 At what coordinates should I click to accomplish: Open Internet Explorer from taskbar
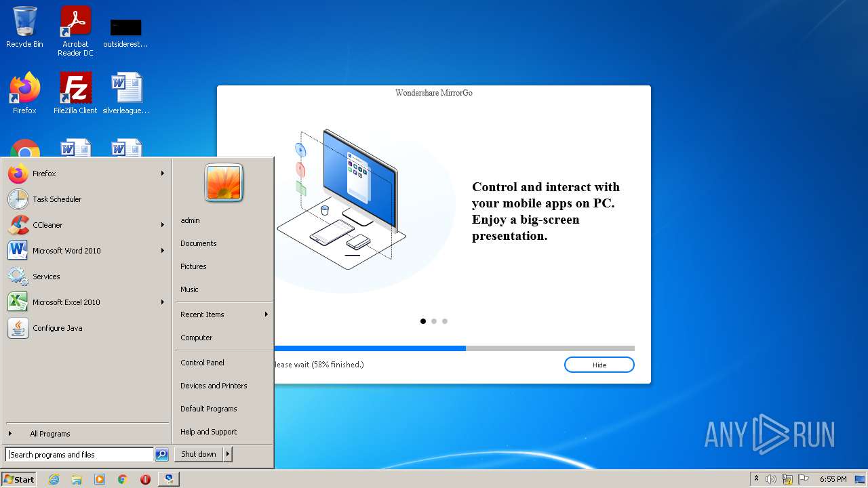[x=54, y=479]
